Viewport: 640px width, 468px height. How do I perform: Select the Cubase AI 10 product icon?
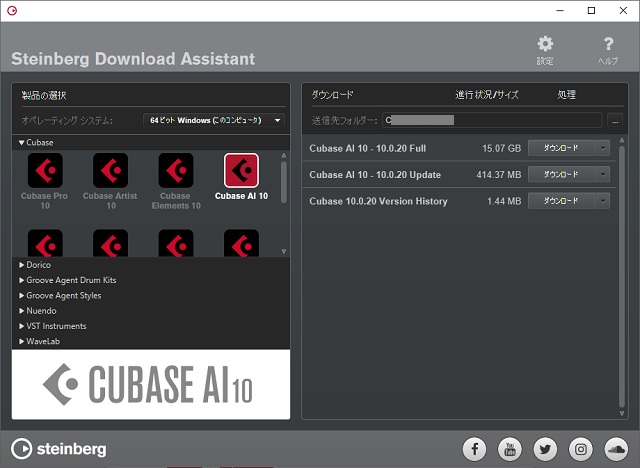(x=241, y=171)
